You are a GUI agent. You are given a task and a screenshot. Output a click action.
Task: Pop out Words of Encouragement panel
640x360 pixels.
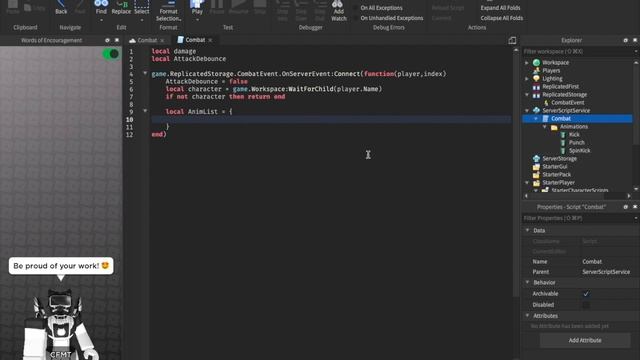107,40
